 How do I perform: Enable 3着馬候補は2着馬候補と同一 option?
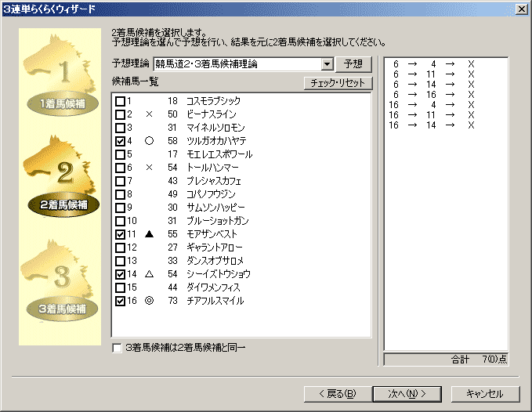pyautogui.click(x=118, y=347)
